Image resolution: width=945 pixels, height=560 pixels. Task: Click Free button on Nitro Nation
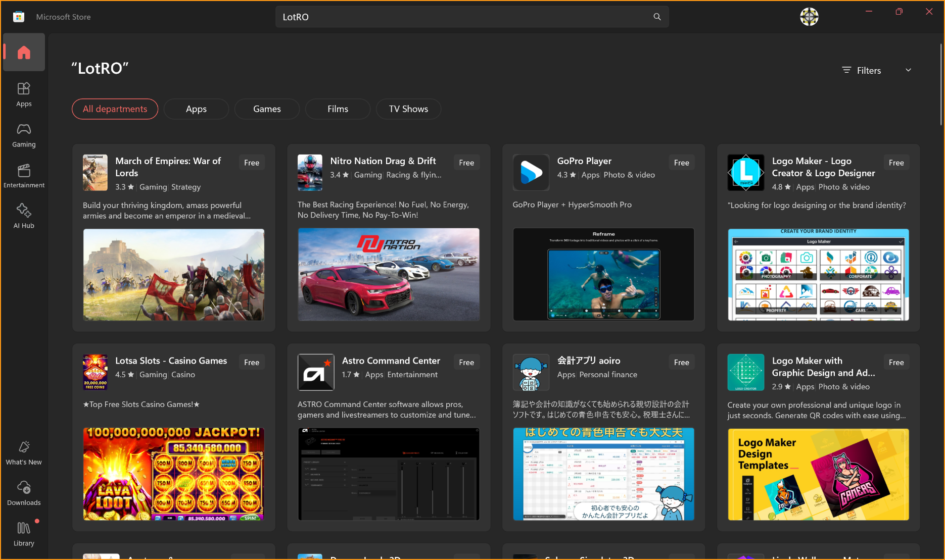(466, 163)
